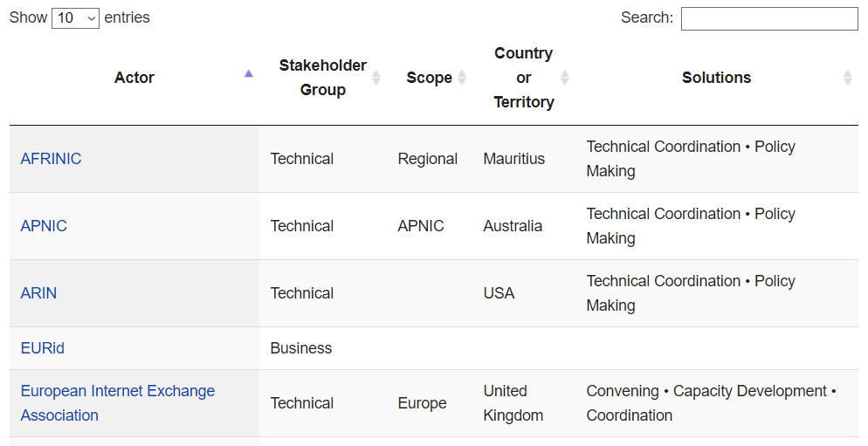This screenshot has width=868, height=446.
Task: Open the APNIC actor link
Action: [x=44, y=226]
